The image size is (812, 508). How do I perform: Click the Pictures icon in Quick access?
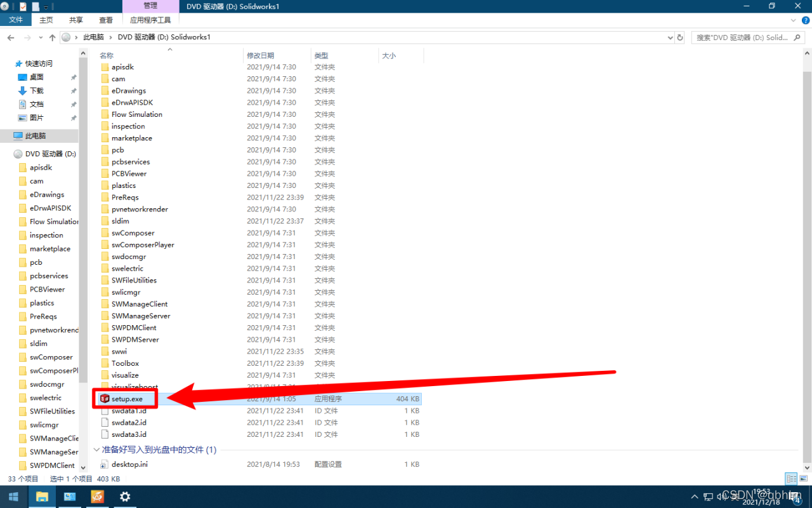click(x=23, y=117)
